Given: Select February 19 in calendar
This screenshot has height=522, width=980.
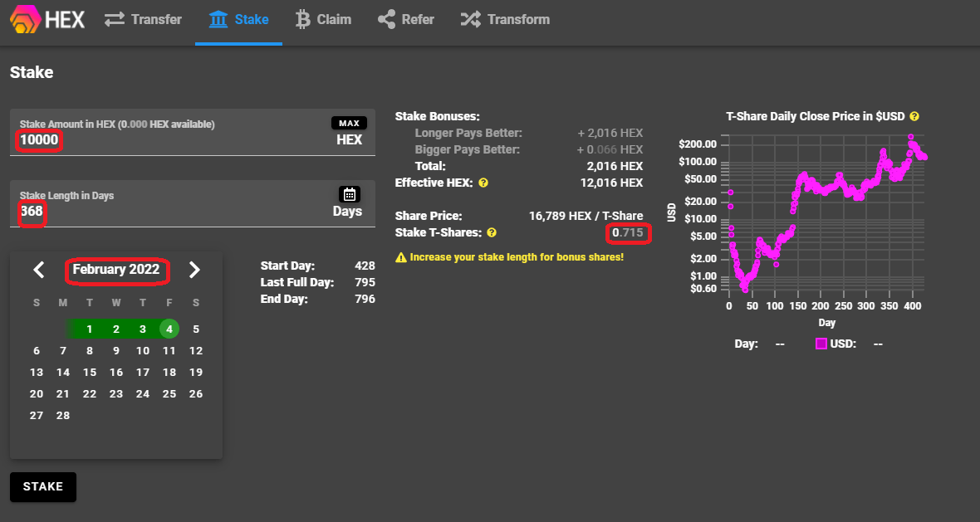Looking at the screenshot, I should [196, 372].
